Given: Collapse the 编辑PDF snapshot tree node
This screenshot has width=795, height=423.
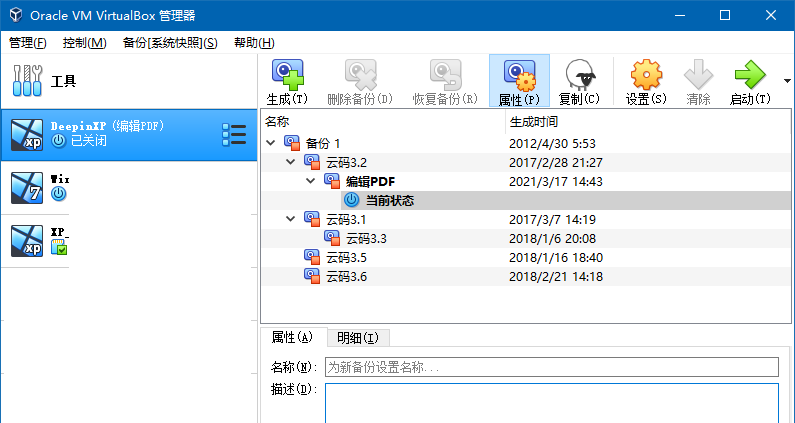Looking at the screenshot, I should pyautogui.click(x=311, y=181).
